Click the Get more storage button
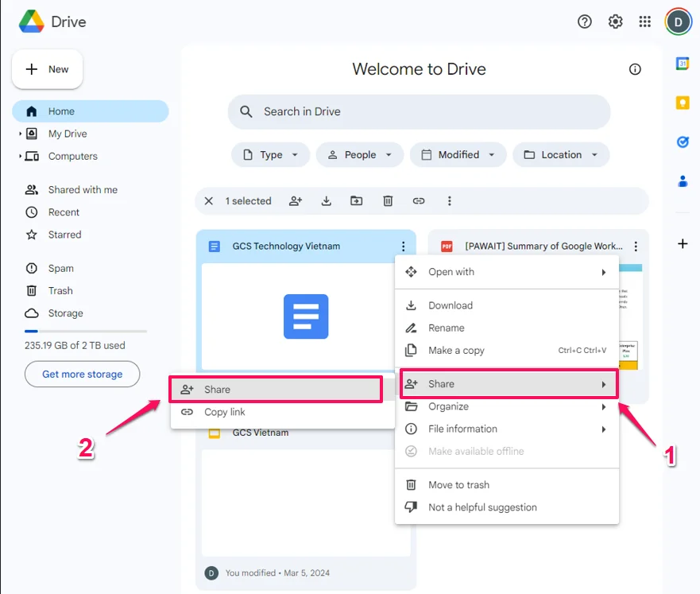The width and height of the screenshot is (700, 594). tap(82, 374)
